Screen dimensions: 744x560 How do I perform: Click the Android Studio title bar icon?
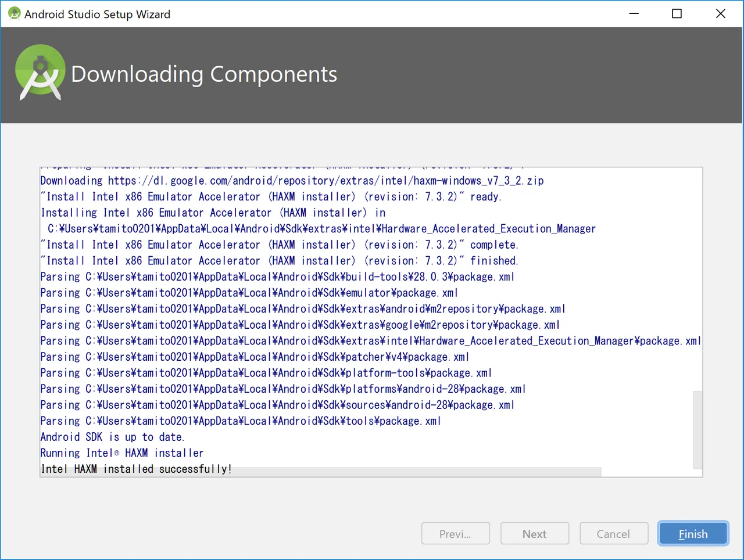pos(14,13)
